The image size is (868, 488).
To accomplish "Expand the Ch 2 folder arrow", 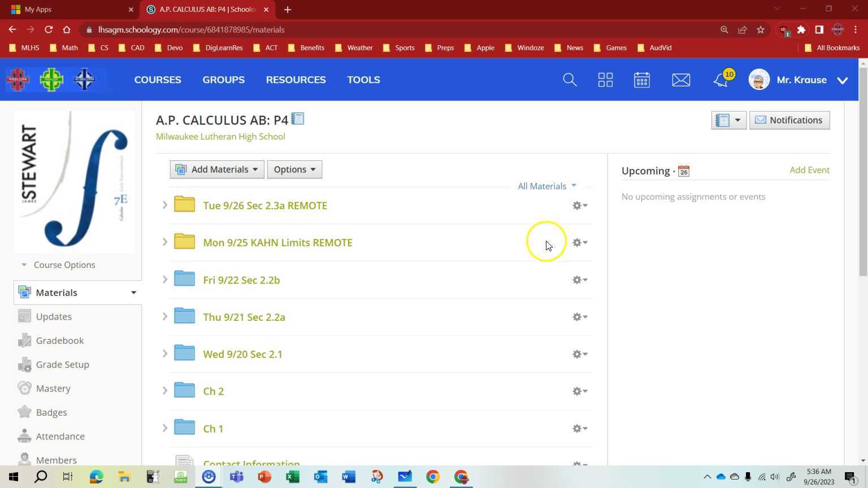I will (165, 391).
